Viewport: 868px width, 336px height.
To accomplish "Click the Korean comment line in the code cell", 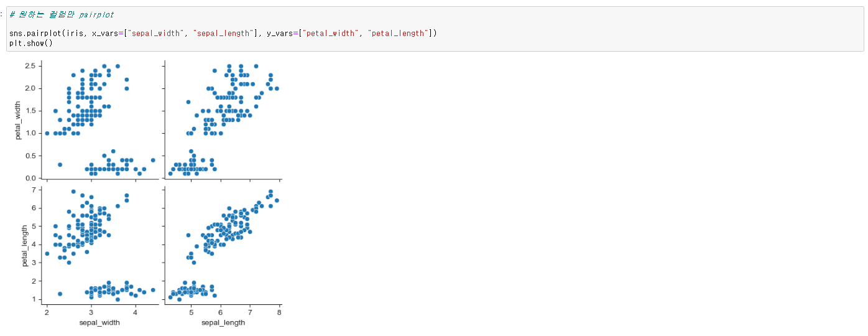I will [x=61, y=15].
